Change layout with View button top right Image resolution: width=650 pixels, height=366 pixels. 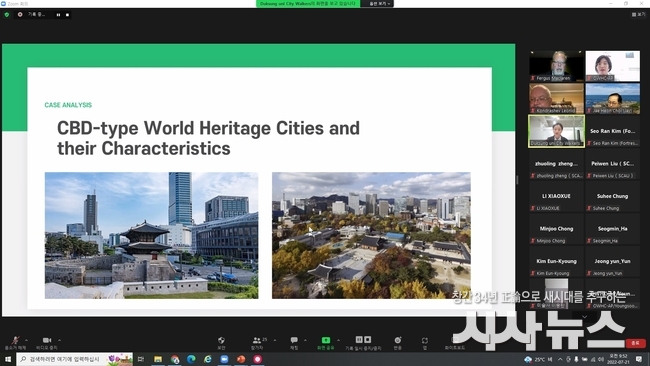(638, 15)
